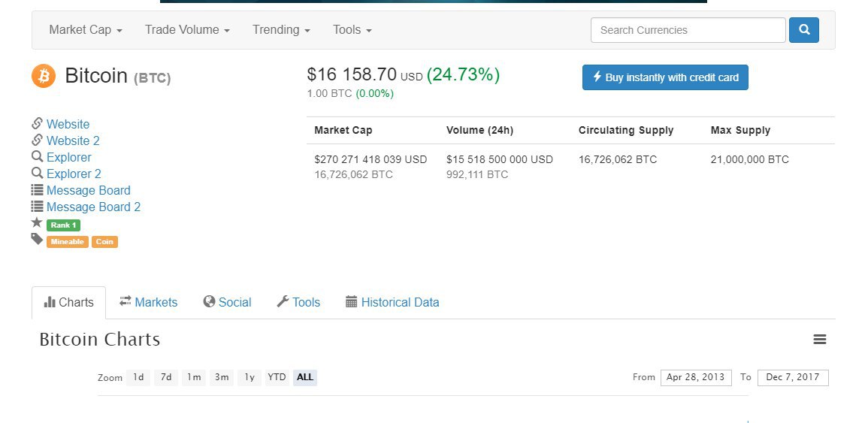Open the Explorer link
Screen dimensions: 868x423
pos(68,157)
